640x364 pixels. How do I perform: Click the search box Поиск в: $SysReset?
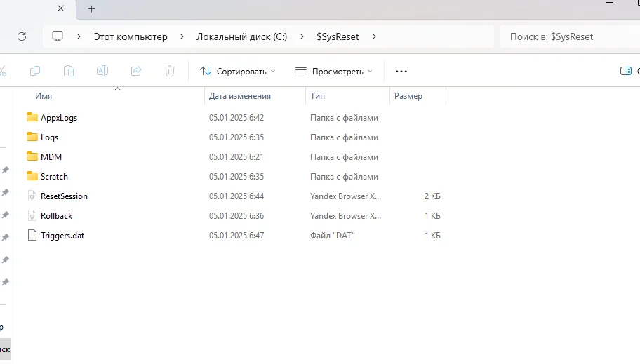pos(570,36)
